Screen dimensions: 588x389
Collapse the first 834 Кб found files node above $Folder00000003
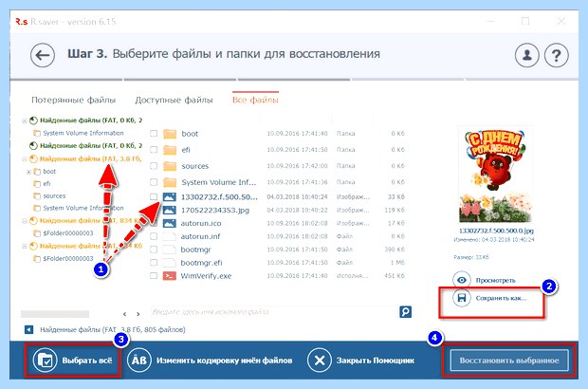(25, 221)
